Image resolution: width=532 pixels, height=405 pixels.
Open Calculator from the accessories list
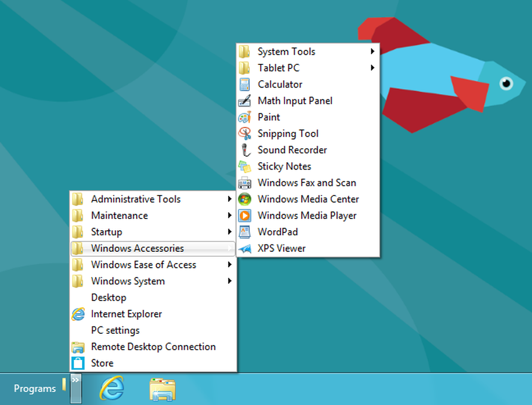(307, 84)
